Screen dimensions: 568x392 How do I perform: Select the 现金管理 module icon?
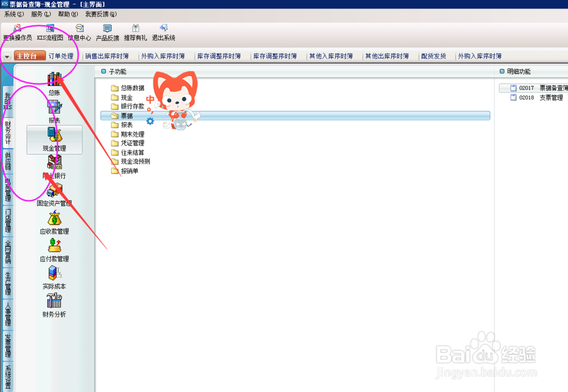(x=55, y=135)
